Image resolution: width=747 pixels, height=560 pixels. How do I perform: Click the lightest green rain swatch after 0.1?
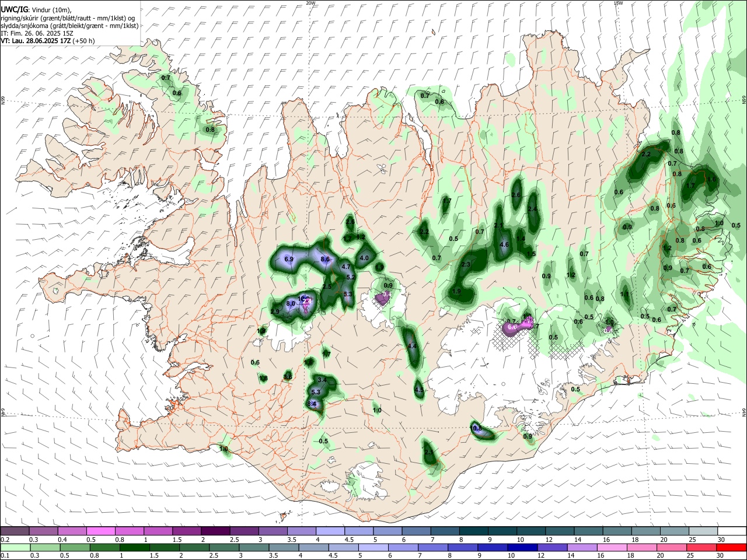(x=15, y=547)
